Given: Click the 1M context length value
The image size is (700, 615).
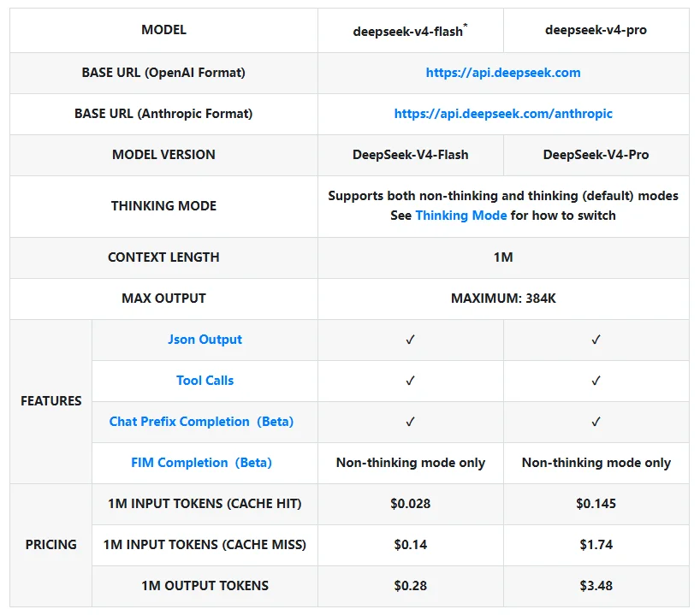Looking at the screenshot, I should tap(503, 257).
